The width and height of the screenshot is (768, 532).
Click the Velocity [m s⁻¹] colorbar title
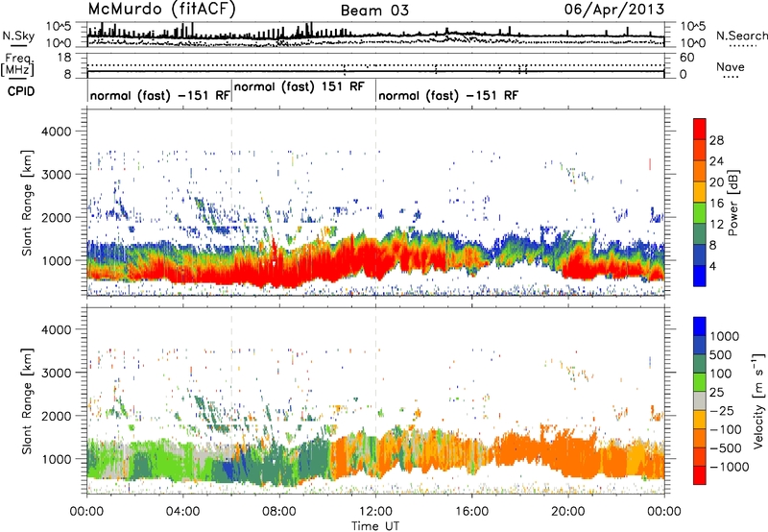click(758, 400)
